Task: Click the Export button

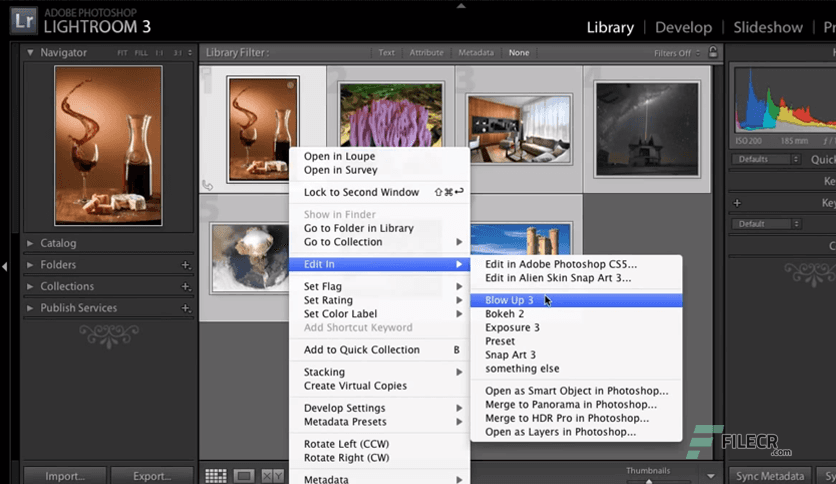Action: [x=152, y=475]
